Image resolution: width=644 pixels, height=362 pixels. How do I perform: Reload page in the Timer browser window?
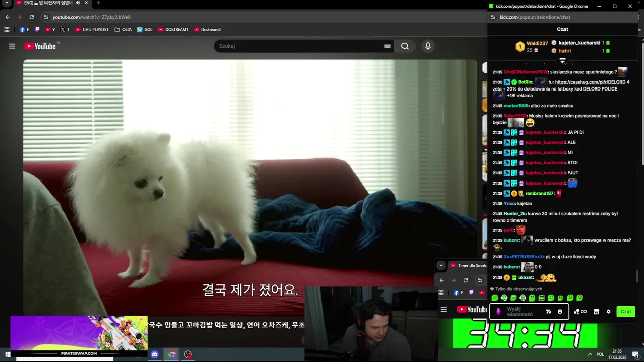[466, 280]
